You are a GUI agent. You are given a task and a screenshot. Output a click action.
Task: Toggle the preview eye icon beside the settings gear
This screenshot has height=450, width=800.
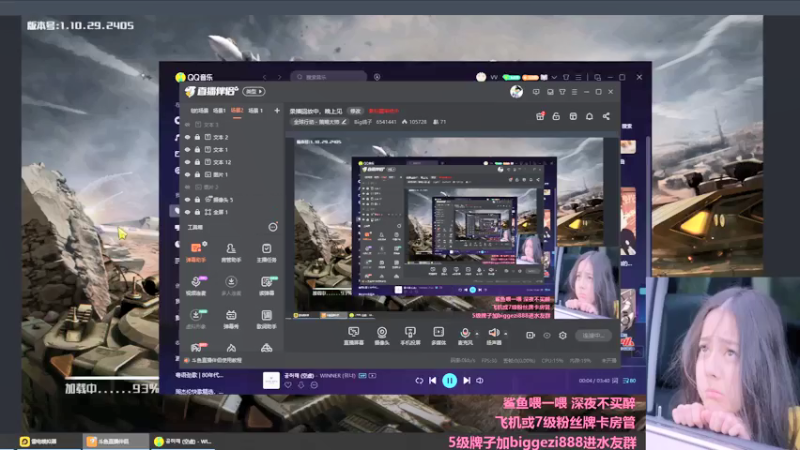coord(546,335)
